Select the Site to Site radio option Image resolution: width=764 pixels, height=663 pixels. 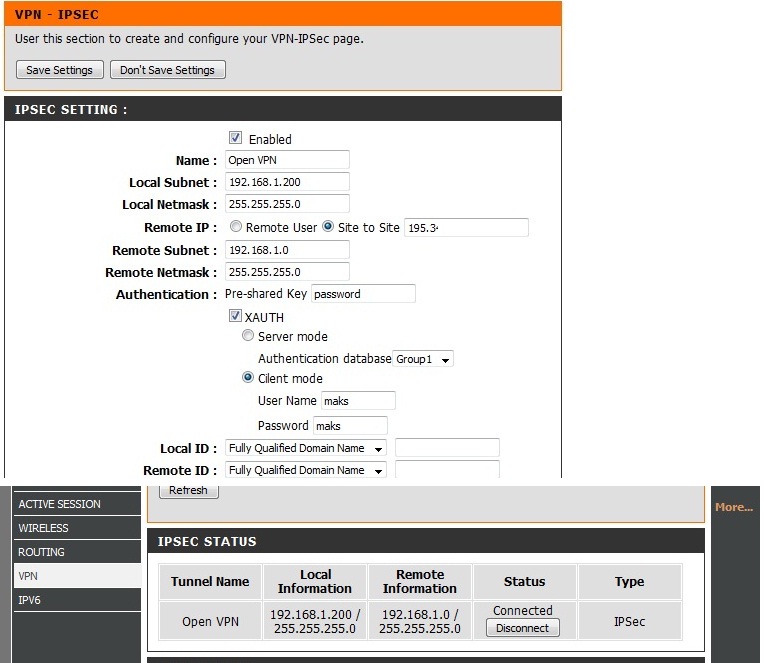[x=327, y=227]
